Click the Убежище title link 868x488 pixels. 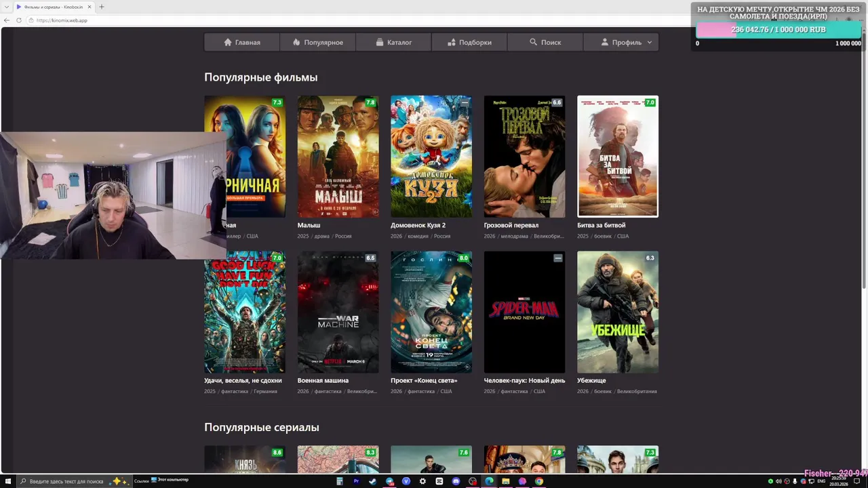591,380
